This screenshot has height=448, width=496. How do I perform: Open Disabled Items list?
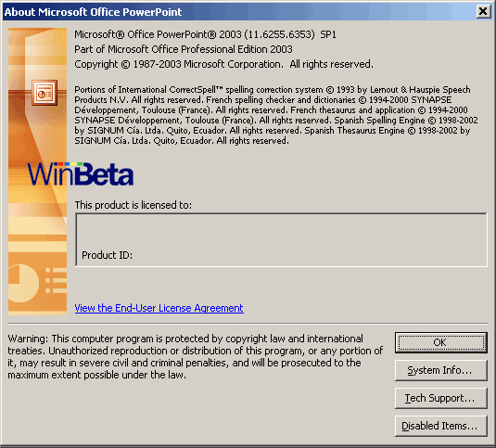click(x=441, y=426)
